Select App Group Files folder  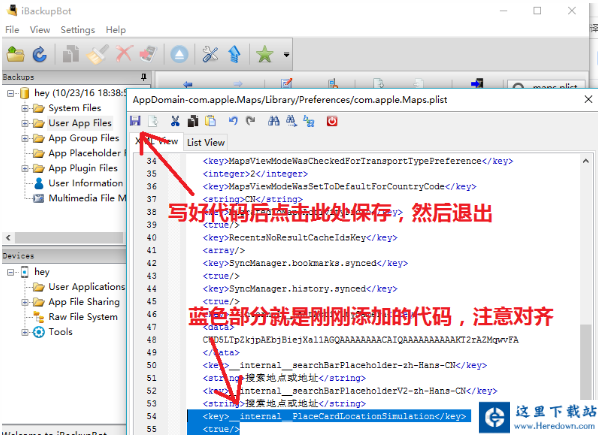[84, 138]
